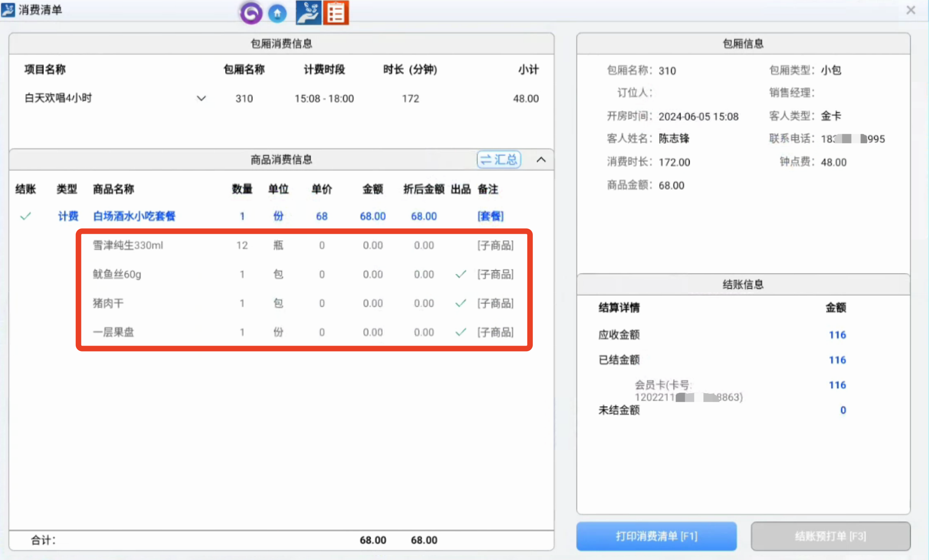Viewport: 929px width, 560px height.
Task: Toggle the 结账 checkmark for 白场酒水小吃套餐
Action: click(x=25, y=216)
